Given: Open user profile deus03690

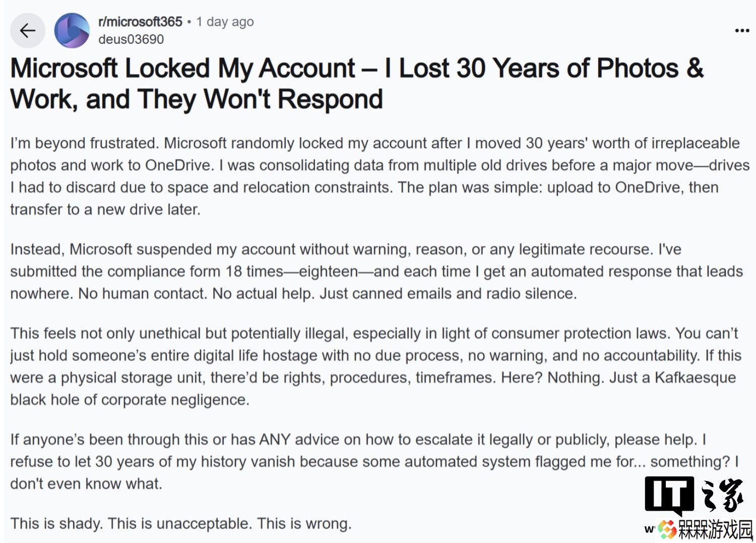Looking at the screenshot, I should (x=131, y=39).
